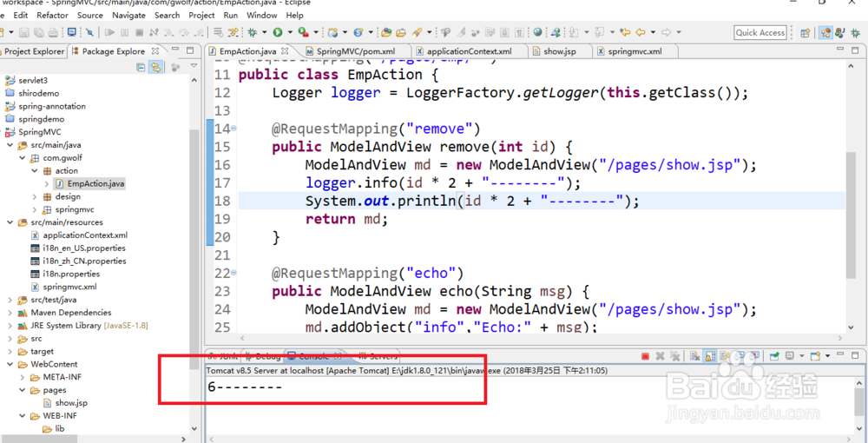Select springmvc.xml in resources folder
This screenshot has height=443, width=868.
pos(69,287)
